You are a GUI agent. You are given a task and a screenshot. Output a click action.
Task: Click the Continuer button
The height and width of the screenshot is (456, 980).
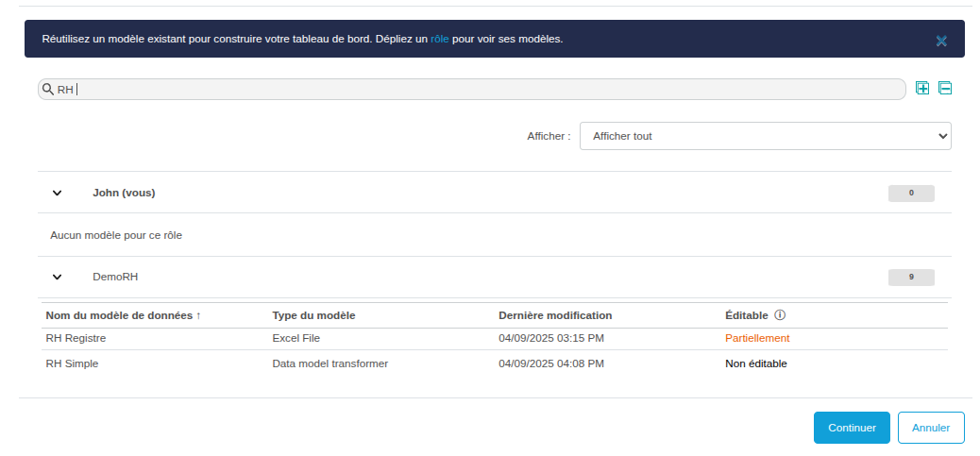click(x=852, y=428)
